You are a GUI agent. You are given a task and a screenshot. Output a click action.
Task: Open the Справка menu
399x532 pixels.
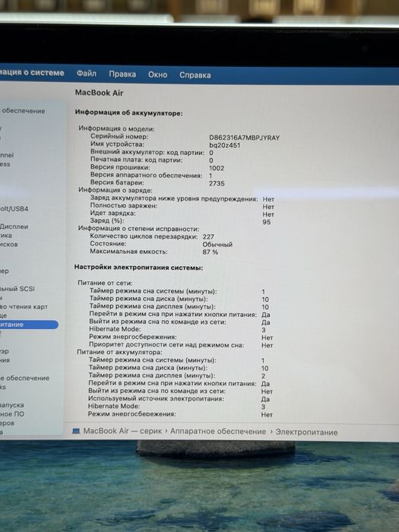click(195, 75)
